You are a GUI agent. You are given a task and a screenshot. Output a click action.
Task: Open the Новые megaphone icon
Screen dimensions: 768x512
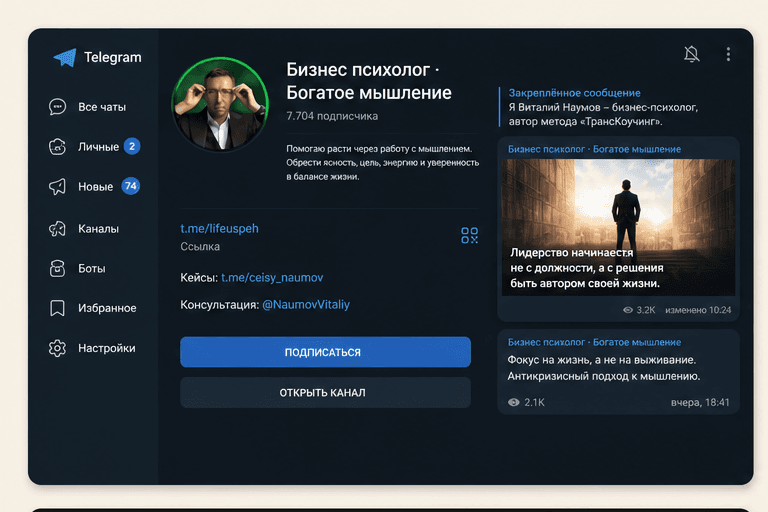click(57, 187)
